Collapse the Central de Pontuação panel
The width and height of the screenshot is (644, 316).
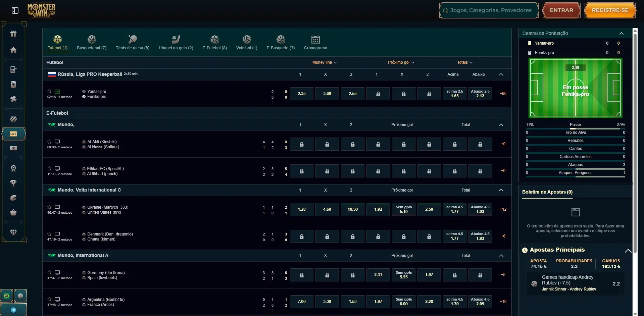[x=622, y=33]
